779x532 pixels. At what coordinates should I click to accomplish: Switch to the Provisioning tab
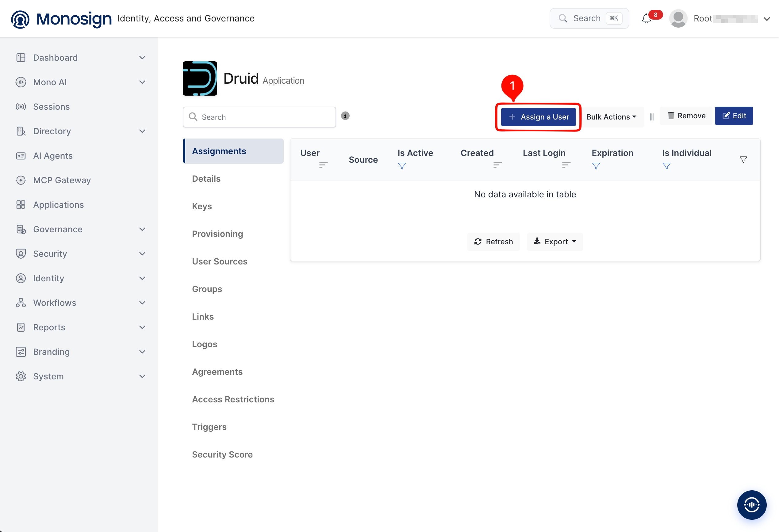point(217,234)
